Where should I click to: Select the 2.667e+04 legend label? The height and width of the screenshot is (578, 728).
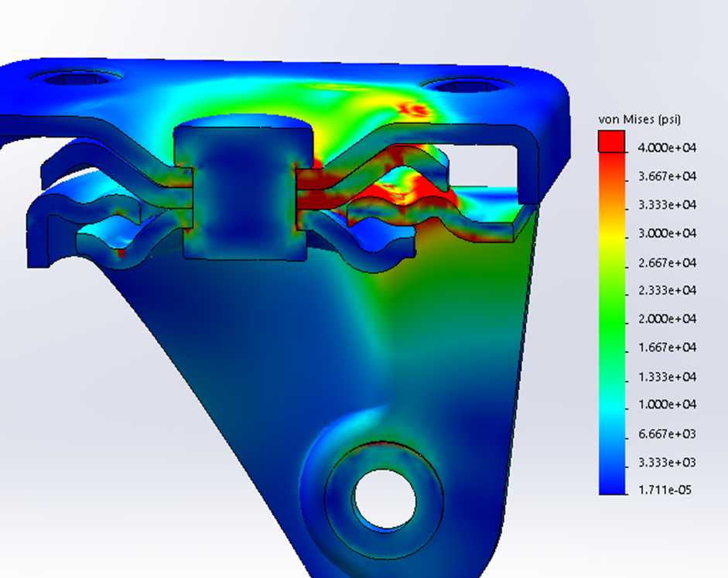click(667, 263)
